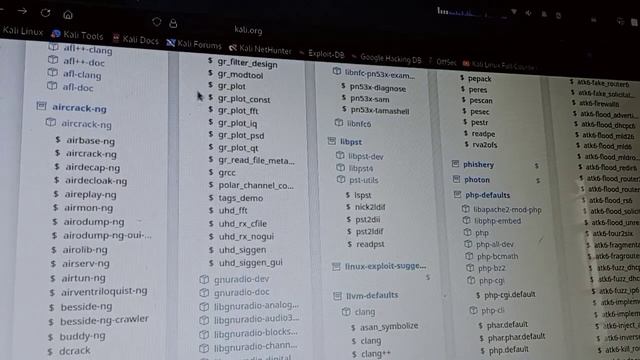640x360 pixels.
Task: Open the OffSec bookmark
Action: (442, 62)
